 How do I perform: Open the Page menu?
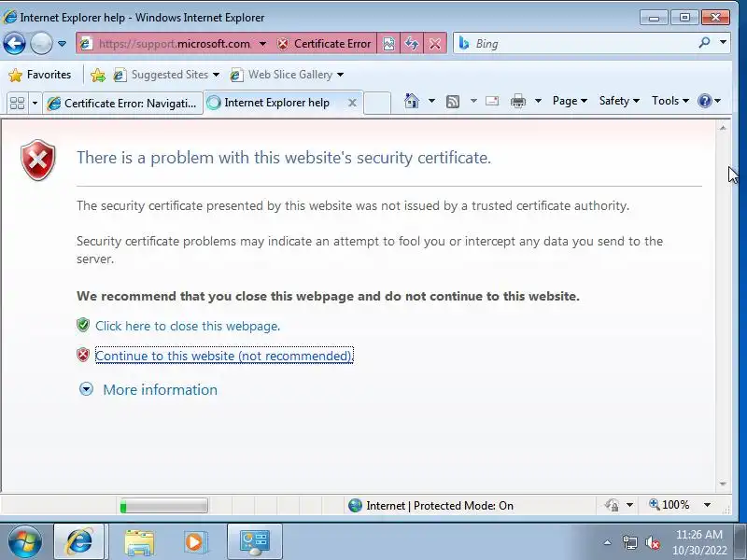[570, 101]
